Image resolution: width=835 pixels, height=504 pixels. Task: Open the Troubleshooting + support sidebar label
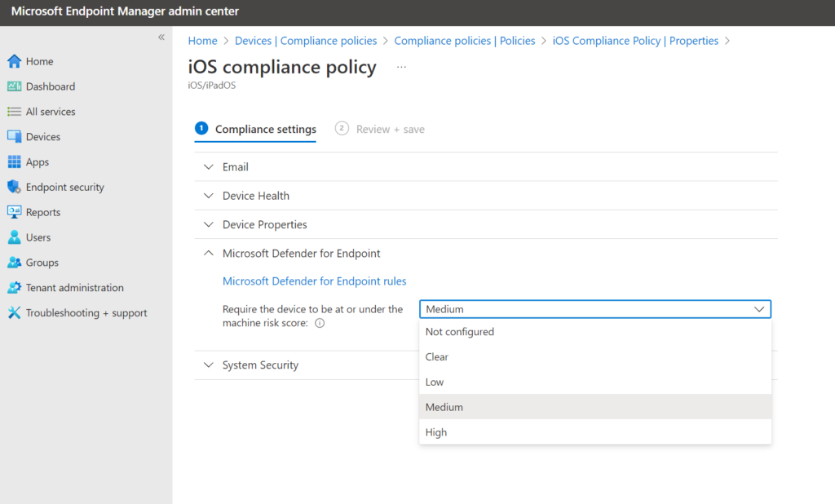tap(86, 312)
